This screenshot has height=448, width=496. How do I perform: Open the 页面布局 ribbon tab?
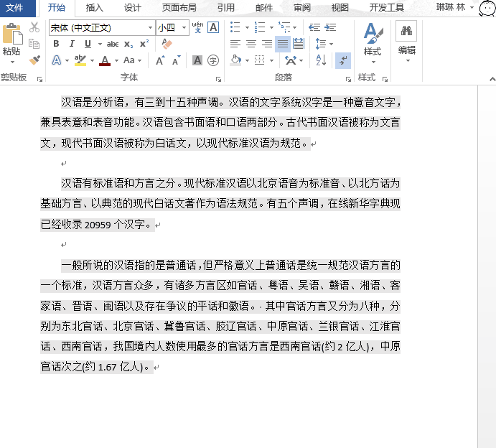coord(179,8)
